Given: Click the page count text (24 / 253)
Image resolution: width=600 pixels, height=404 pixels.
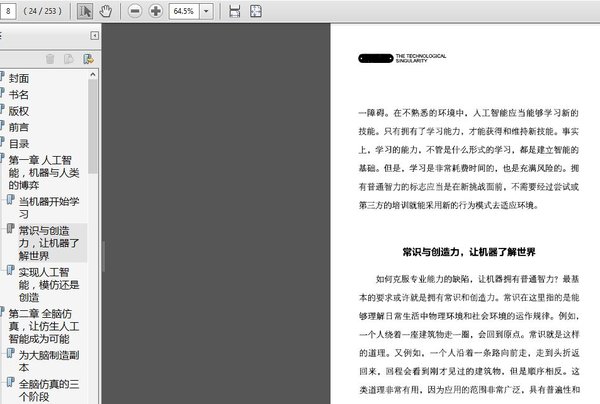Looking at the screenshot, I should [42, 11].
